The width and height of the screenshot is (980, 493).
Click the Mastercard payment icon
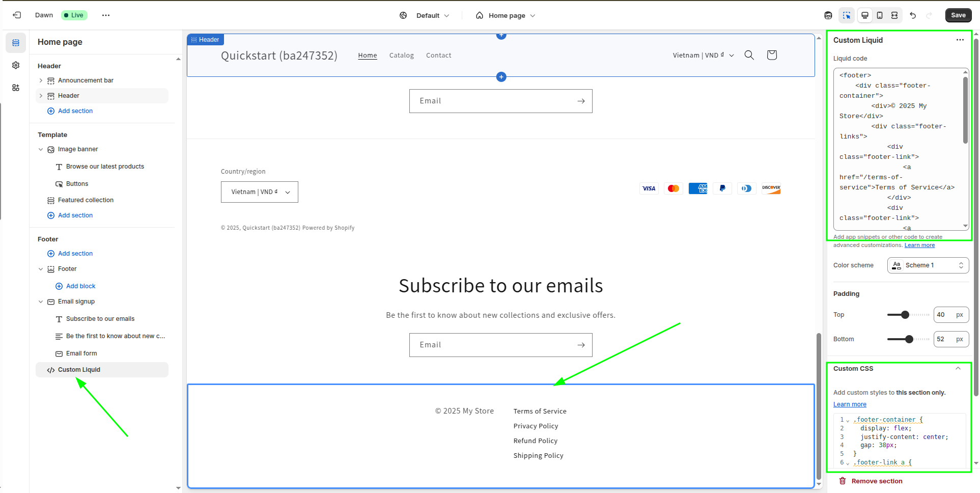[x=674, y=188]
